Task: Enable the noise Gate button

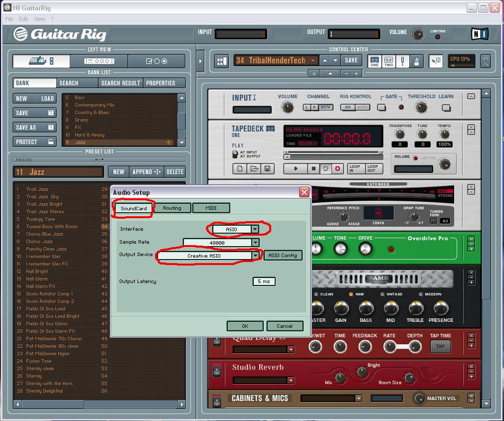Action: 381,108
